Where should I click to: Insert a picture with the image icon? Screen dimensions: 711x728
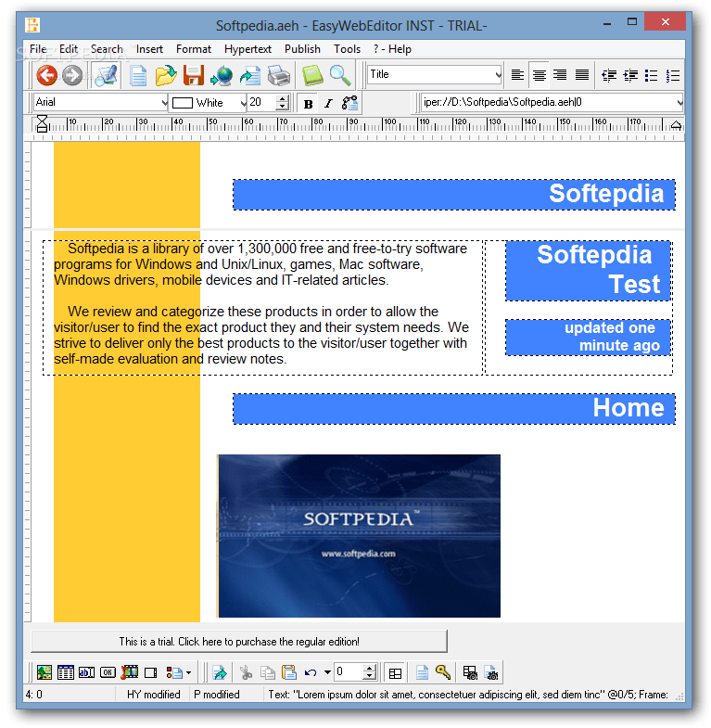point(44,672)
